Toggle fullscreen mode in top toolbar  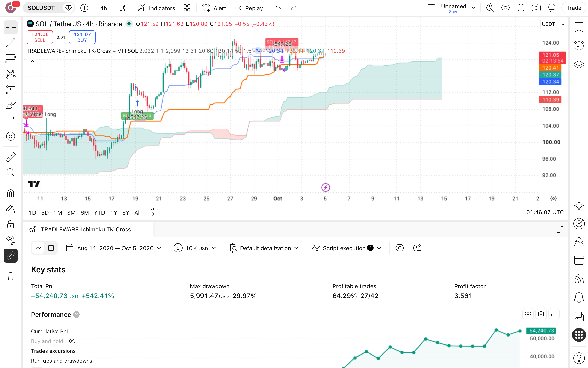click(521, 8)
